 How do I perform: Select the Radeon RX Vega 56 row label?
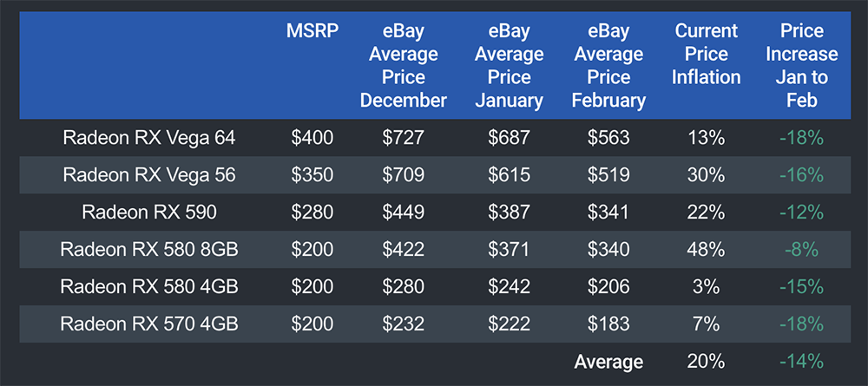tap(149, 175)
